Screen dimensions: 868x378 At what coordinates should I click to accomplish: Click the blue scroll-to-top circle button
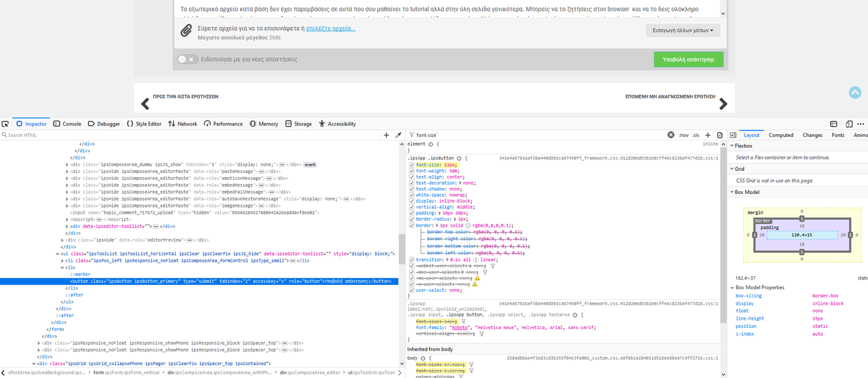click(x=854, y=92)
